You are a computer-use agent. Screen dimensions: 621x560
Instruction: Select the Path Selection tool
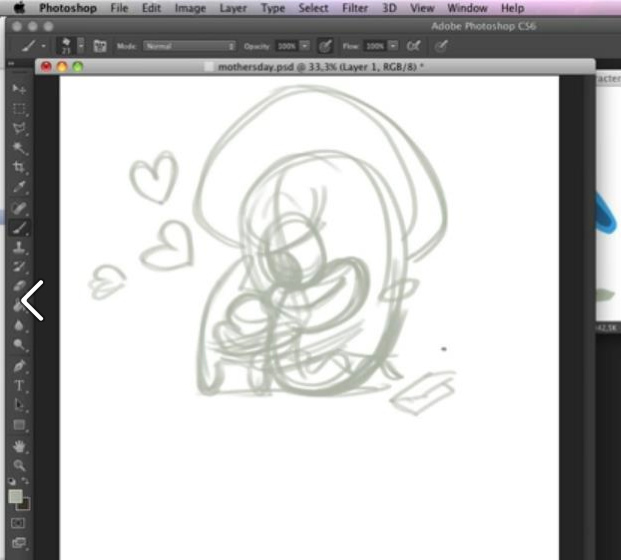tap(19, 405)
